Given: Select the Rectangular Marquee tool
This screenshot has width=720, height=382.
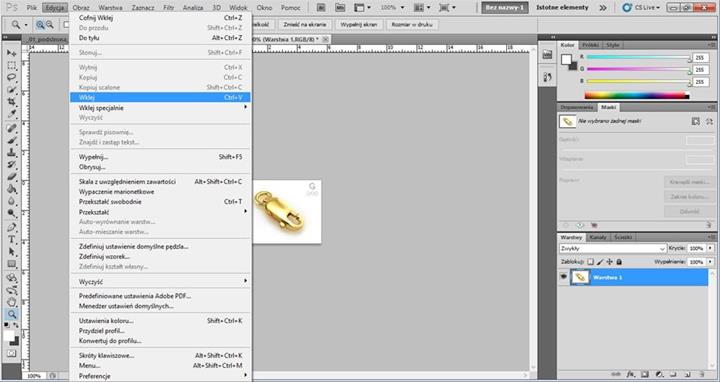Looking at the screenshot, I should [11, 65].
